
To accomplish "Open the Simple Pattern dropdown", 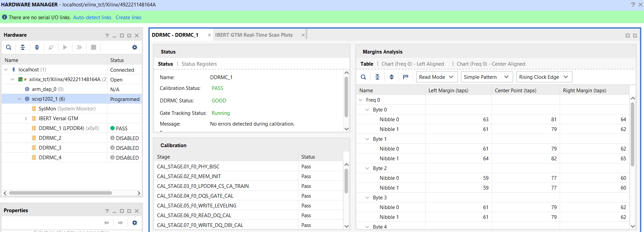I will (x=487, y=77).
